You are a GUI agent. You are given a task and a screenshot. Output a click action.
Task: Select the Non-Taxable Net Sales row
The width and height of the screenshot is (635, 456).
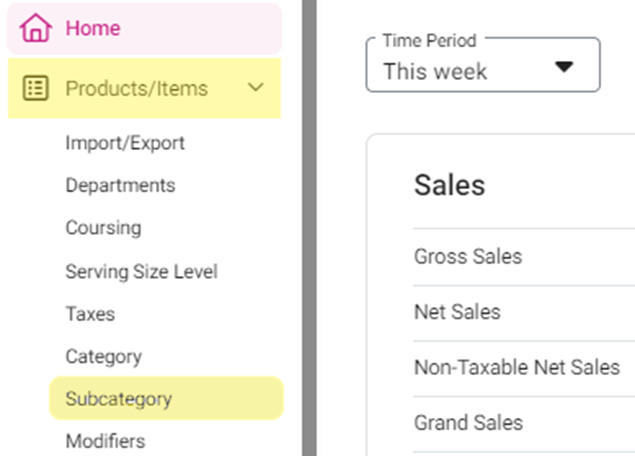[x=524, y=368]
